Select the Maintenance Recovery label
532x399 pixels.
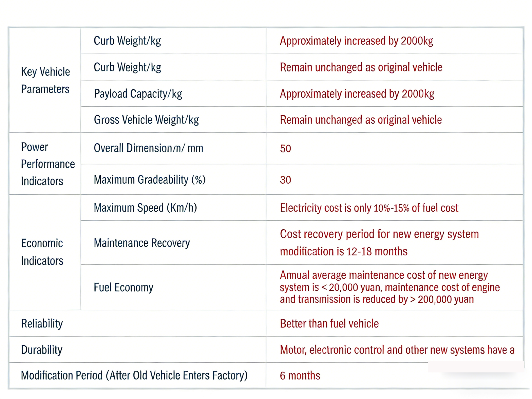point(142,243)
